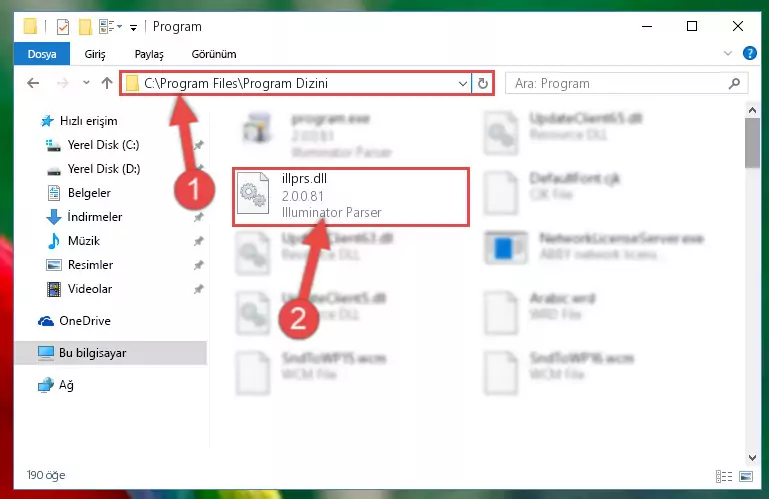Go up one folder level
The width and height of the screenshot is (769, 499).
click(x=106, y=83)
